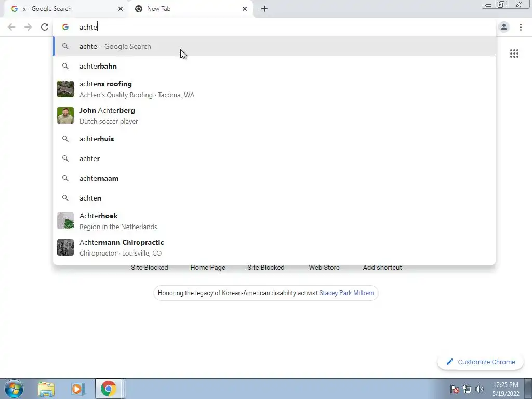Open the Action Center flag icon
The width and height of the screenshot is (532, 399).
(454, 389)
